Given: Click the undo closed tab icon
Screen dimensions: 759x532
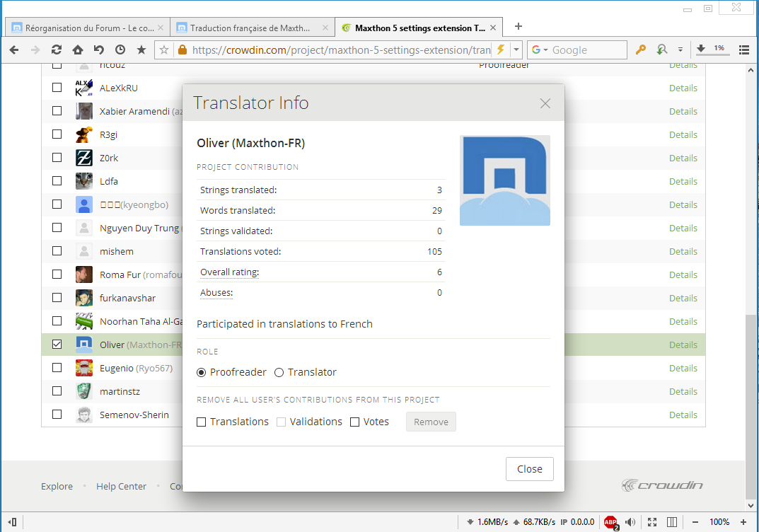Looking at the screenshot, I should click(99, 50).
